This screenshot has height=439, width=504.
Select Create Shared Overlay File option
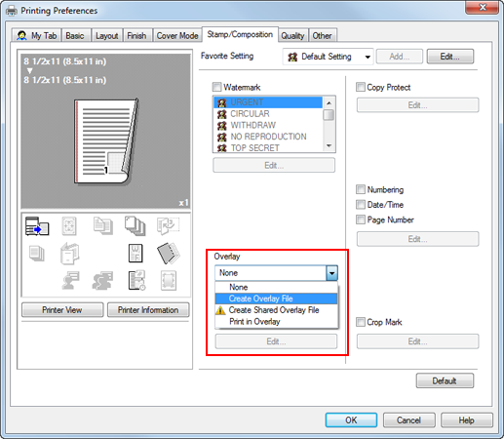[x=276, y=310]
